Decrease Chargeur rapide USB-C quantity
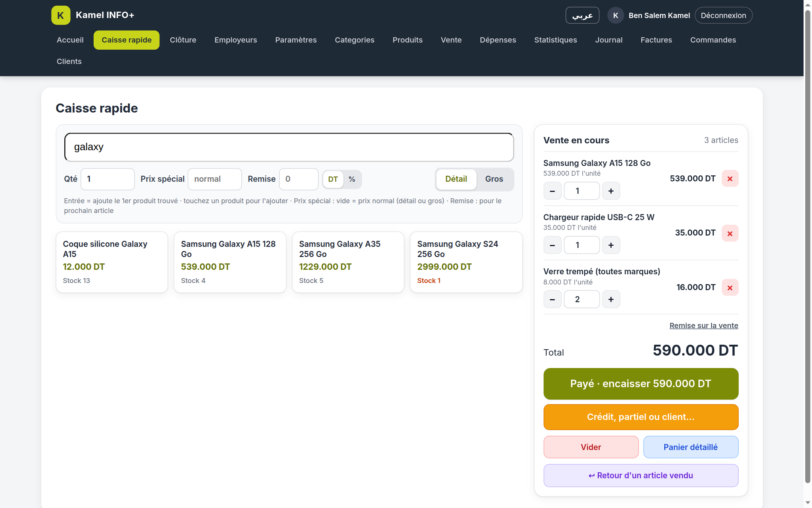The image size is (812, 508). 552,245
